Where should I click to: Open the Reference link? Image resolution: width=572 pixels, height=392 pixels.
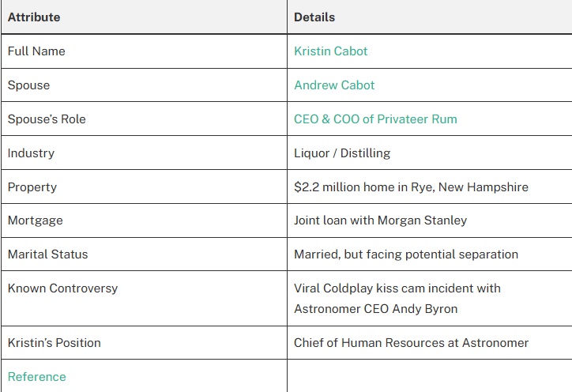(x=37, y=377)
